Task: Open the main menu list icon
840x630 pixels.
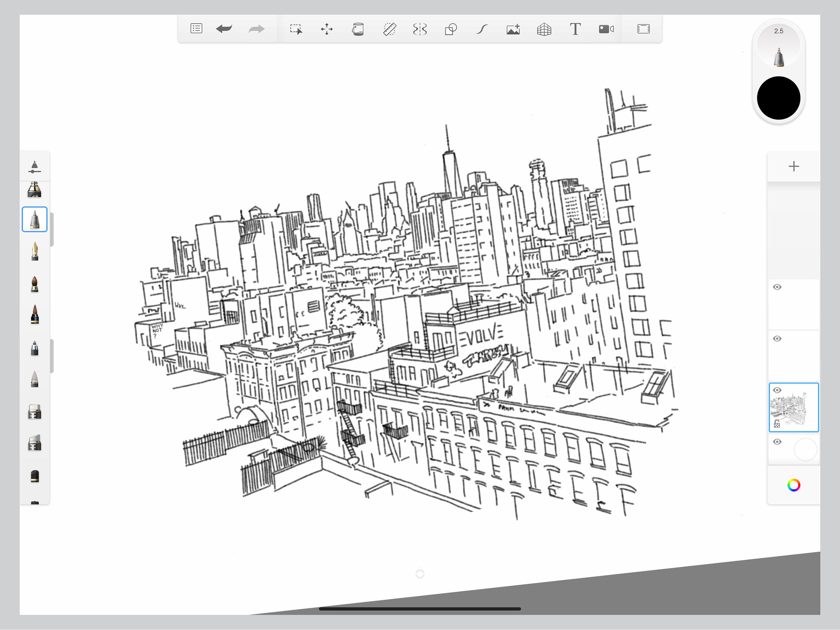Action: pos(196,29)
